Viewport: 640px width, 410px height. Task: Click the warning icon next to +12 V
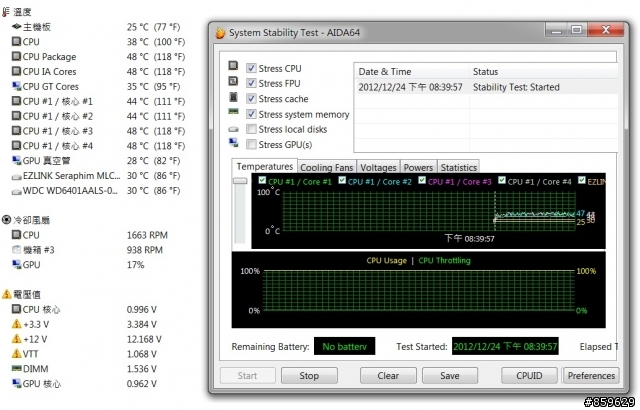[16, 339]
